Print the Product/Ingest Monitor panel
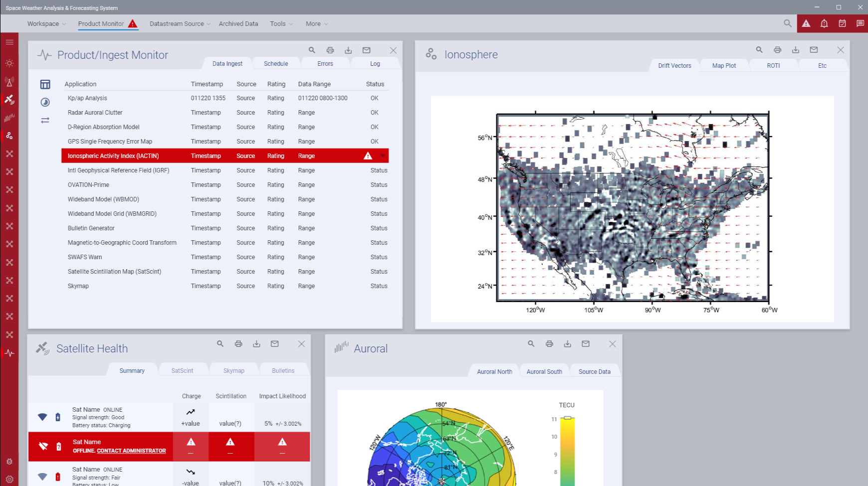The width and height of the screenshot is (868, 486). pyautogui.click(x=330, y=50)
